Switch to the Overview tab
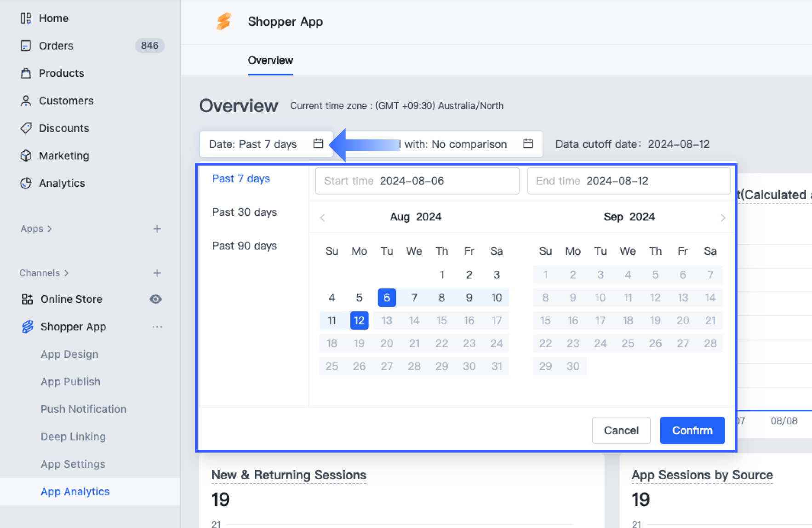This screenshot has height=528, width=812. 270,60
